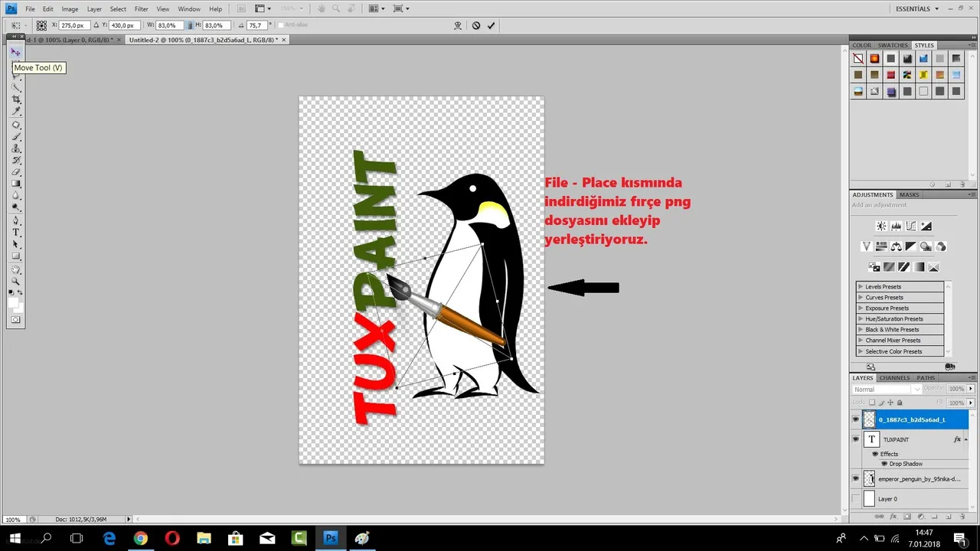The height and width of the screenshot is (551, 980).
Task: Click the Levels adjustment icon
Action: (x=896, y=226)
